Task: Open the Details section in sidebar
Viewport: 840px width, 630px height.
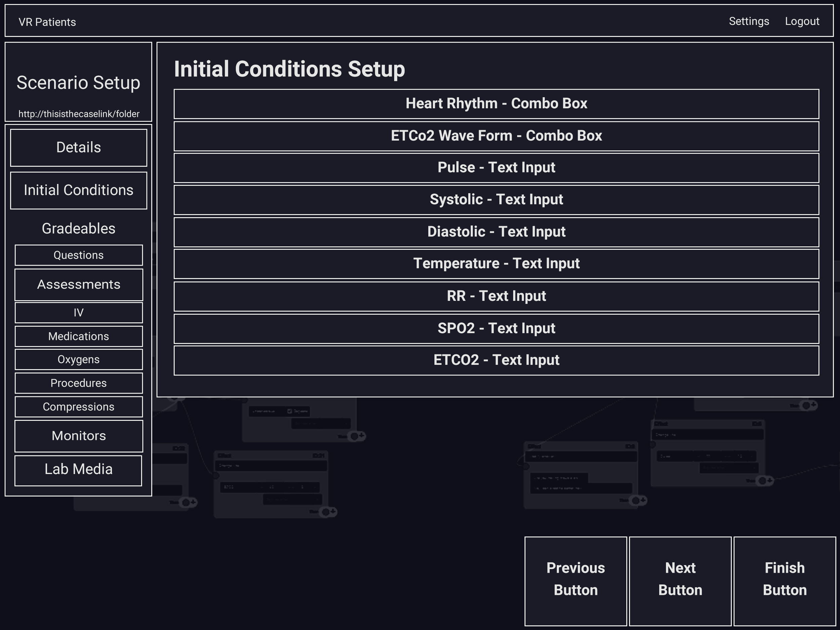Action: point(78,148)
